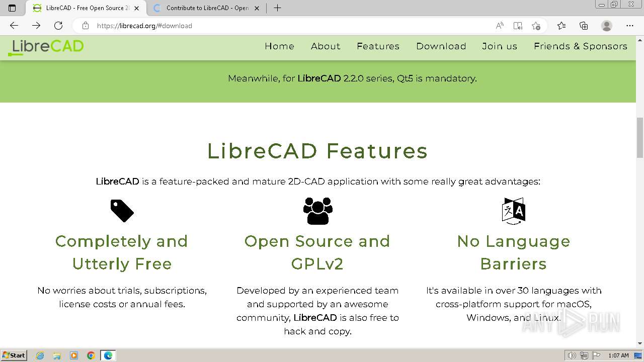
Task: Open Chrome from taskbar
Action: (91, 355)
